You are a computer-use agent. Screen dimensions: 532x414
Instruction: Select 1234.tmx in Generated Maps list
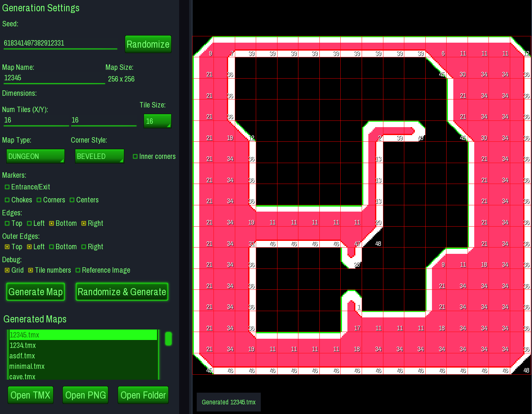tap(83, 345)
